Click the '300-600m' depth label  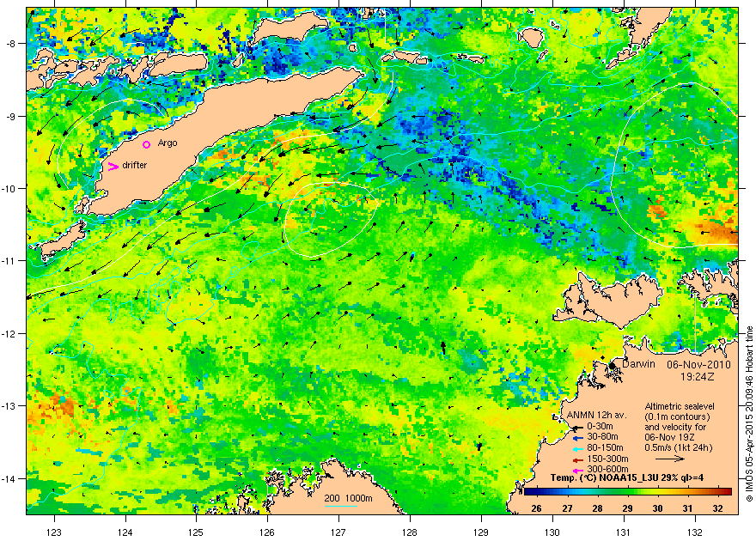click(x=607, y=469)
